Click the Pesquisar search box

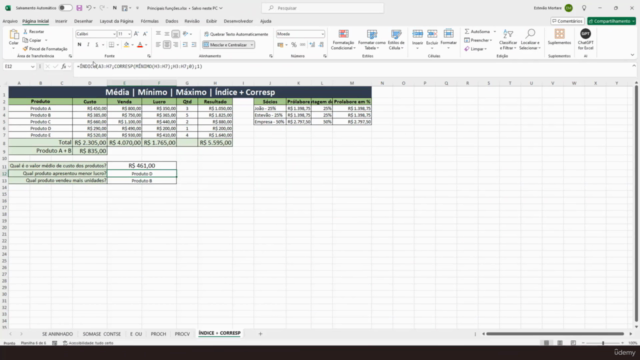click(322, 8)
